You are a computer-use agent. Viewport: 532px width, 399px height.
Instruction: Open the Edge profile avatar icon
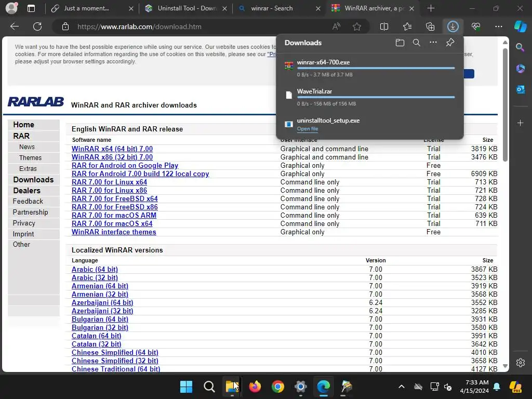11,8
